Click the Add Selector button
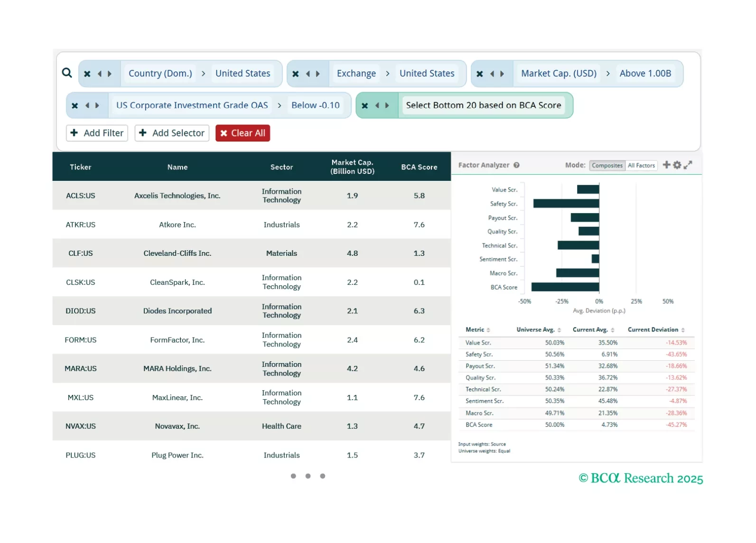Viewport: 756px width, 543px height. [x=172, y=133]
